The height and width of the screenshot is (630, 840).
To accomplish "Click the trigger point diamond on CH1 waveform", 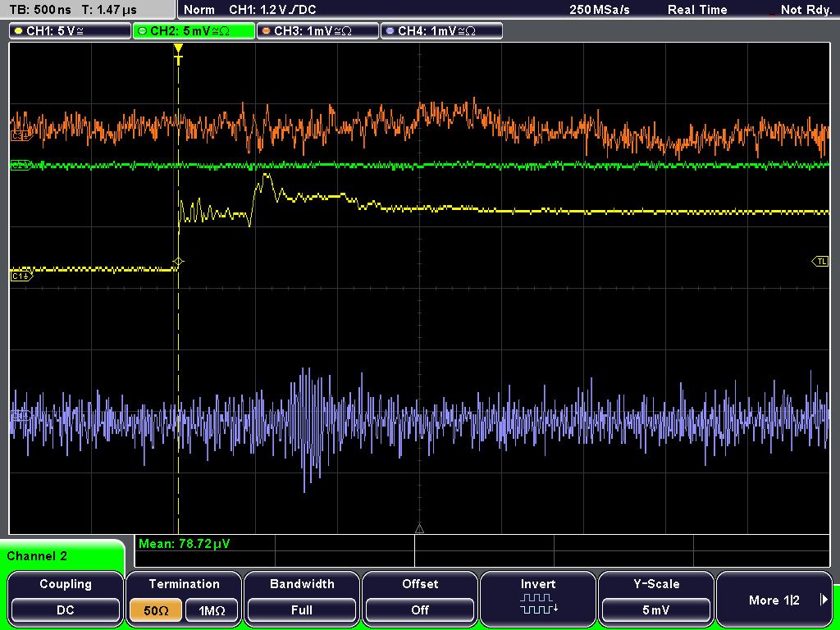I will point(178,262).
